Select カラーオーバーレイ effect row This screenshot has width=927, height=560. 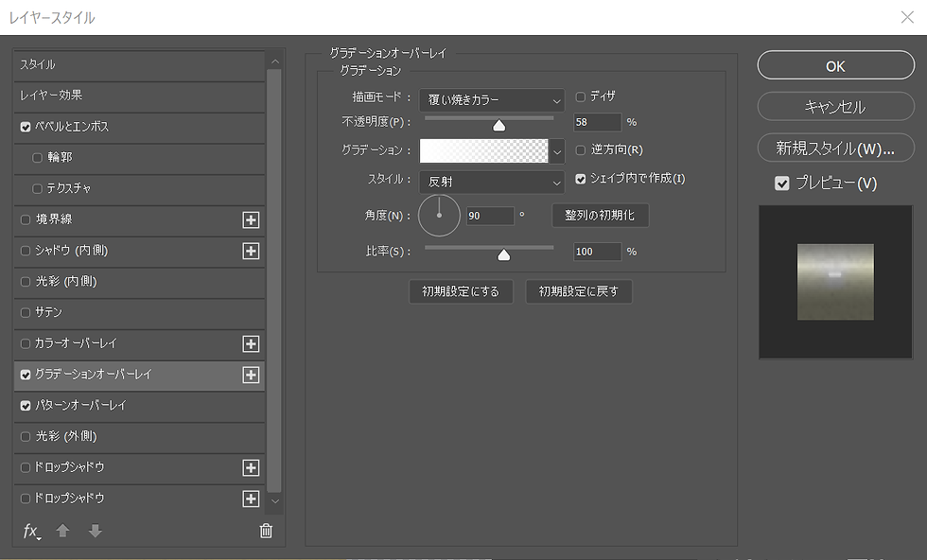139,343
